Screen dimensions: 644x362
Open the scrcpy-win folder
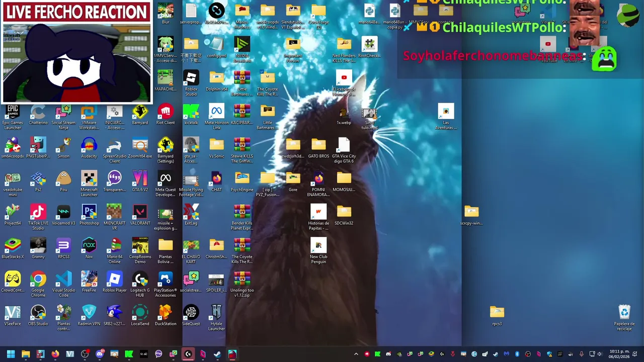[471, 216]
